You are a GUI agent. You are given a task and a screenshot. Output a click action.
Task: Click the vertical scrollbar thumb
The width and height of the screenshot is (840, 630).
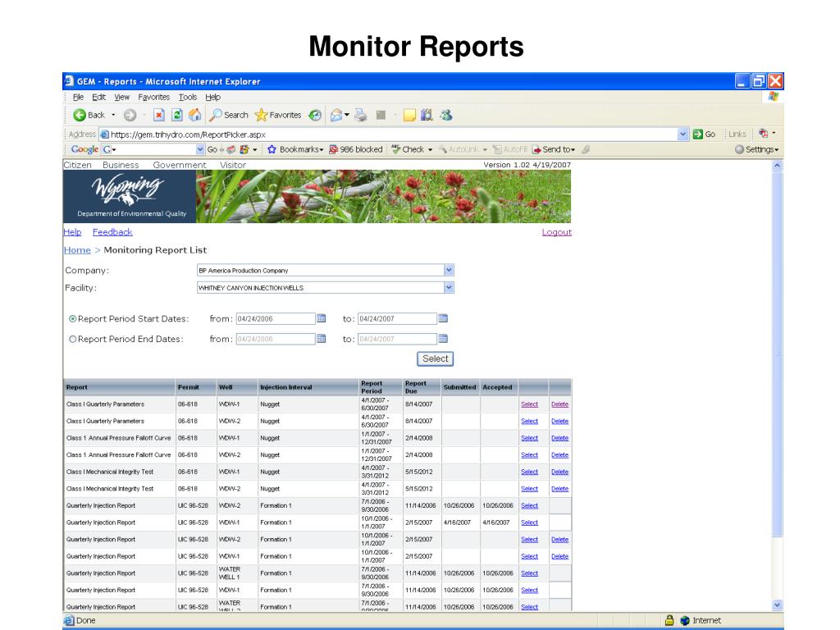click(778, 354)
